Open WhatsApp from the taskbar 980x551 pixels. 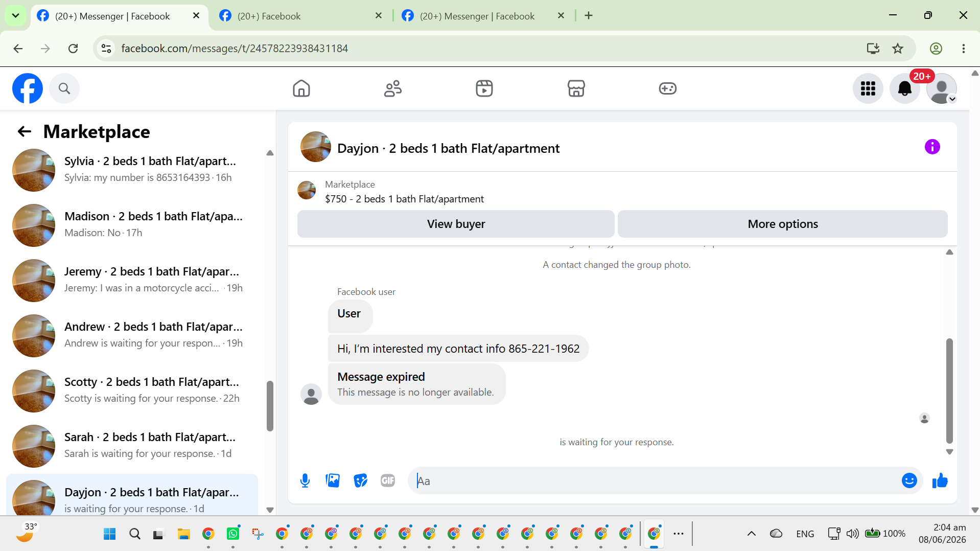click(x=233, y=534)
